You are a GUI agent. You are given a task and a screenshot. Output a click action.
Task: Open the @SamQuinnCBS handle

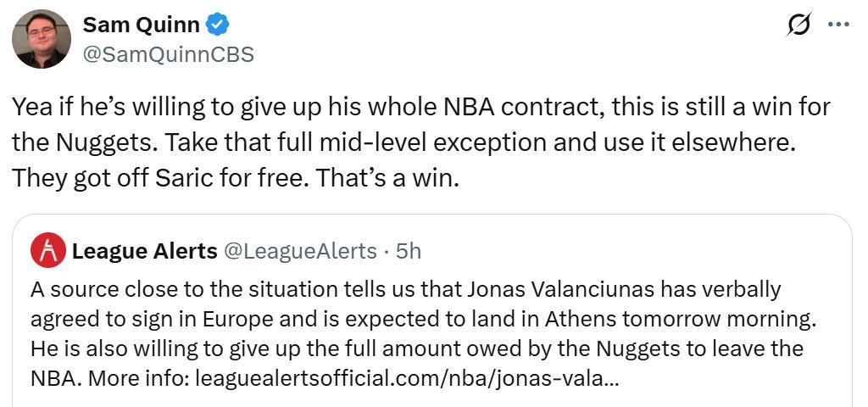coord(168,54)
